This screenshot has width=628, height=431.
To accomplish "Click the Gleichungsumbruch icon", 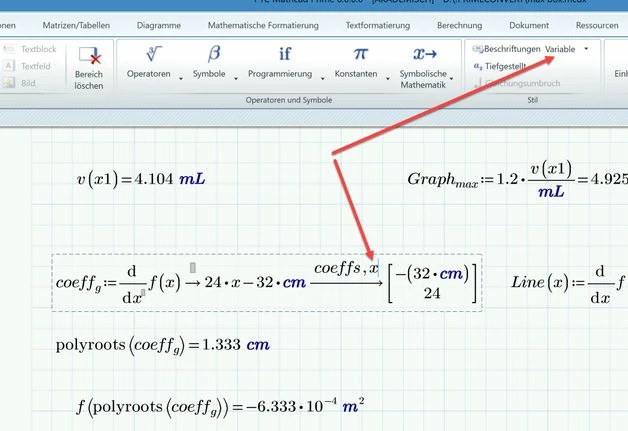I will click(x=478, y=83).
